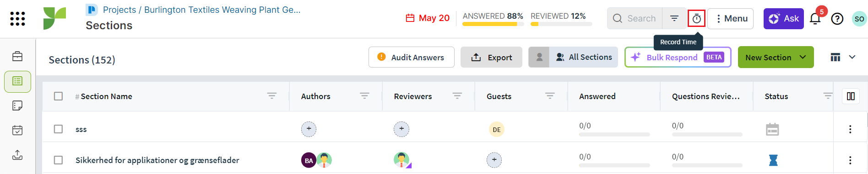This screenshot has height=174, width=868.
Task: Select the sss row checkbox
Action: point(58,129)
